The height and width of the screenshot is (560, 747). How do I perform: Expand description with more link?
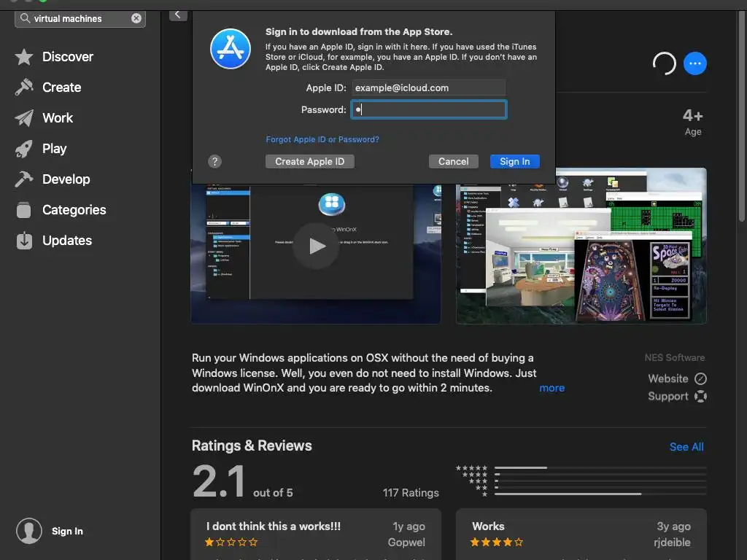[551, 388]
